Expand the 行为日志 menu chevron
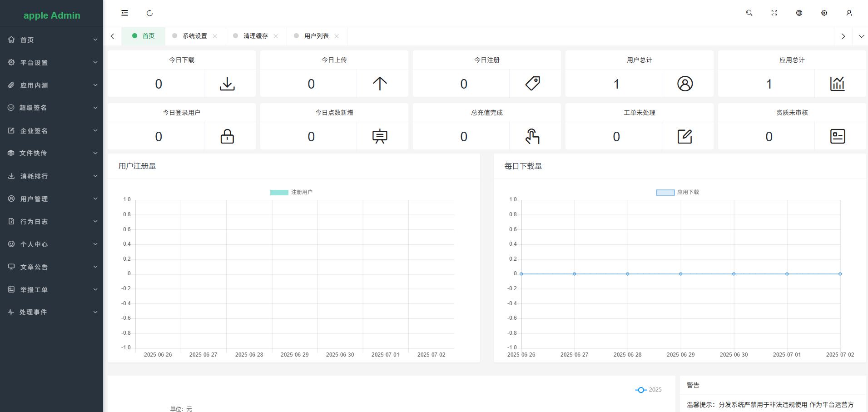868x412 pixels. point(95,221)
